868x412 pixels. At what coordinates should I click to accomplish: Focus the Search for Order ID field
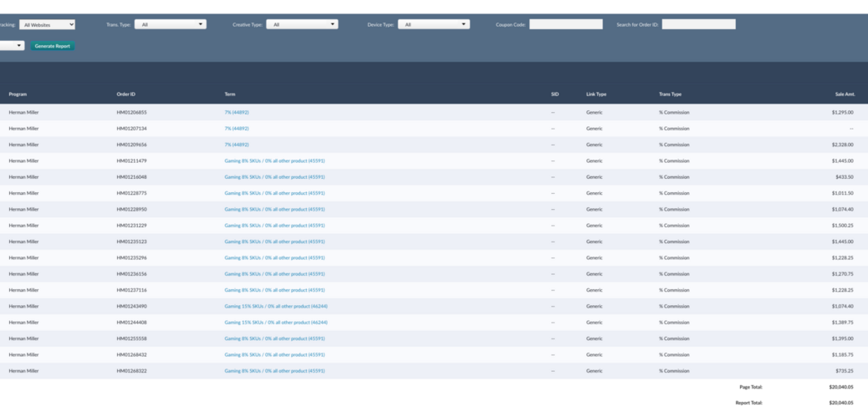[698, 25]
